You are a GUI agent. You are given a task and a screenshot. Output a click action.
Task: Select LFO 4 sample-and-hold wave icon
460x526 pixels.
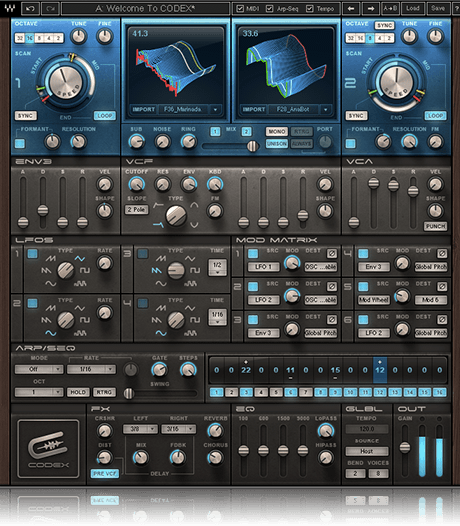point(190,333)
